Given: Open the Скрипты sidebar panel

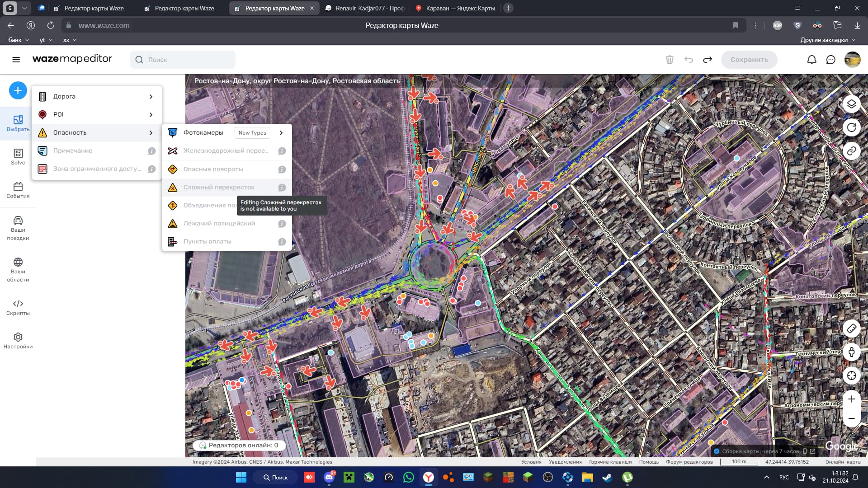Looking at the screenshot, I should (x=18, y=307).
